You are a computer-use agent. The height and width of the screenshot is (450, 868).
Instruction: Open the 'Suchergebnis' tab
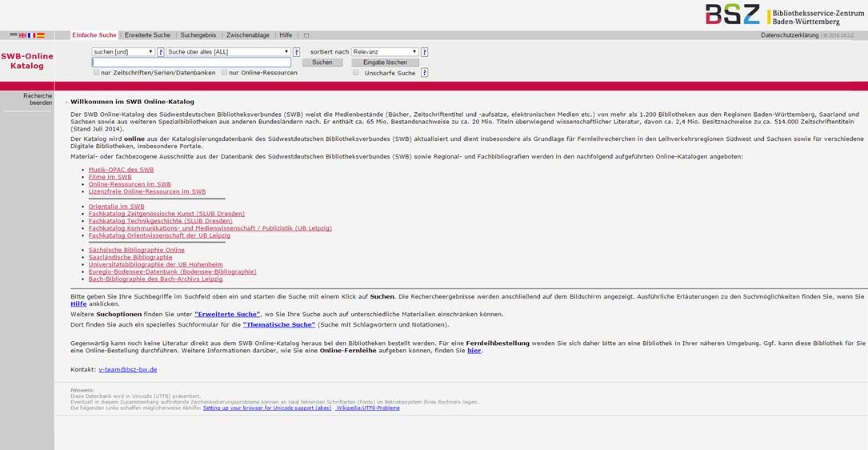click(x=198, y=35)
